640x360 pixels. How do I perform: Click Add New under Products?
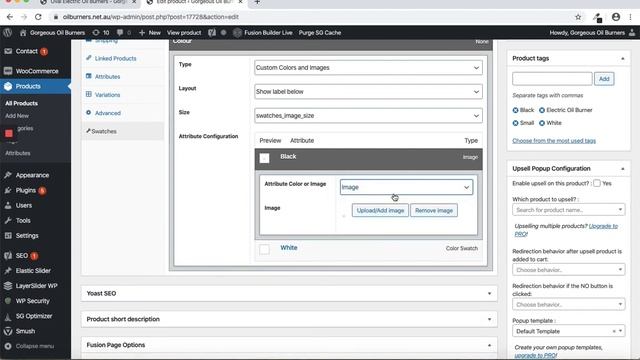point(17,116)
